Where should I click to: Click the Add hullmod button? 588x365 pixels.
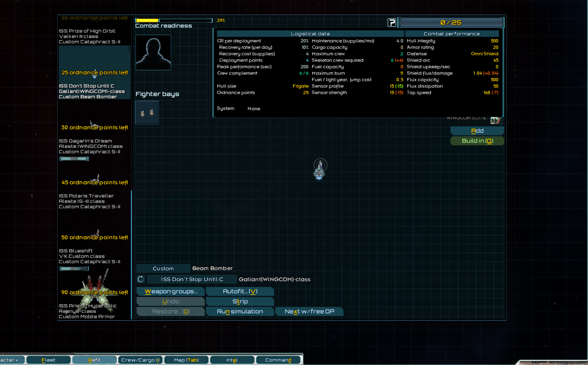click(477, 131)
